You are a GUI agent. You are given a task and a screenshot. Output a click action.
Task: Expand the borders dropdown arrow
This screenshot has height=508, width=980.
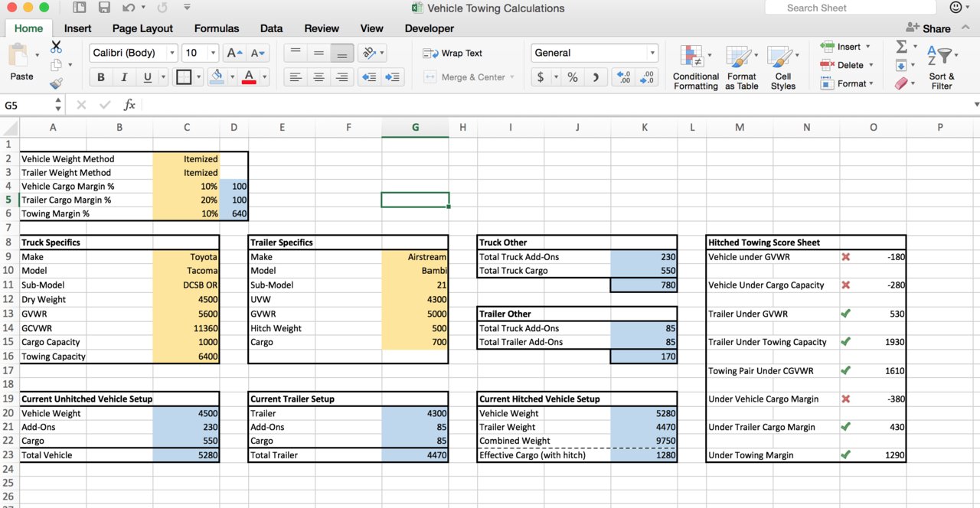coord(199,77)
